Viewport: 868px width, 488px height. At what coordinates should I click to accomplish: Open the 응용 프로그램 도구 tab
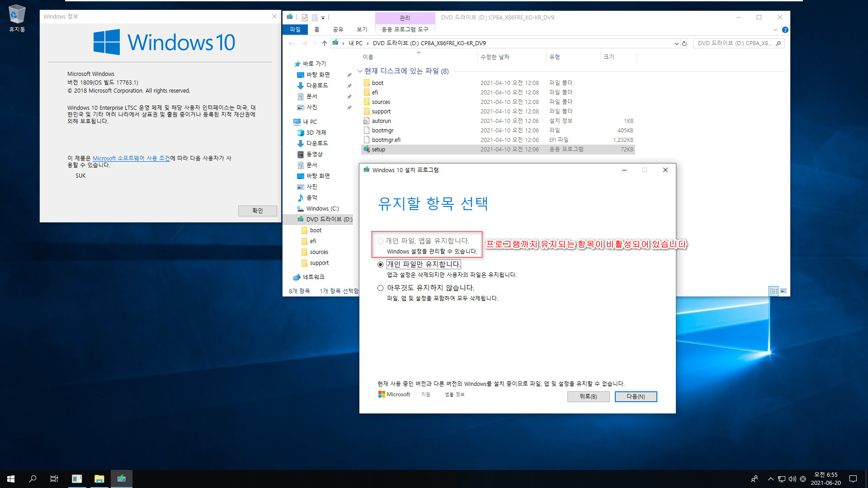[x=405, y=29]
